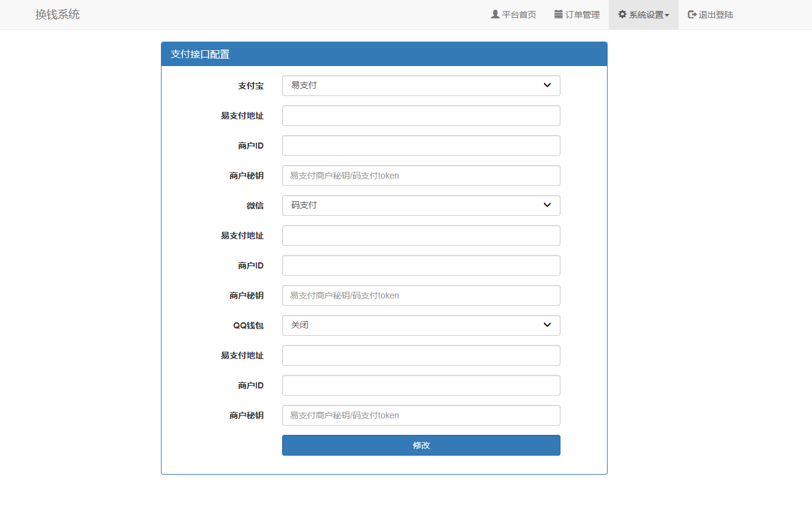Image resolution: width=812 pixels, height=526 pixels.
Task: Click the 退出登陆 menu item
Action: pos(710,14)
